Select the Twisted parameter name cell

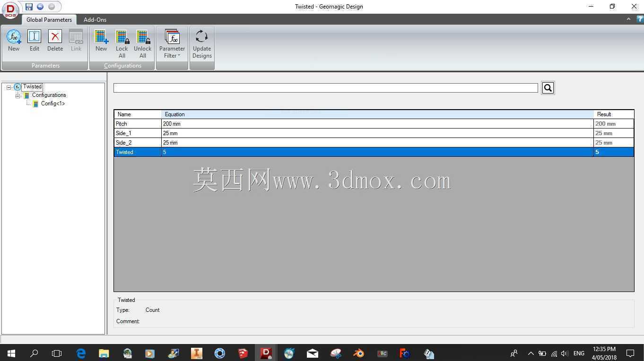pos(138,152)
